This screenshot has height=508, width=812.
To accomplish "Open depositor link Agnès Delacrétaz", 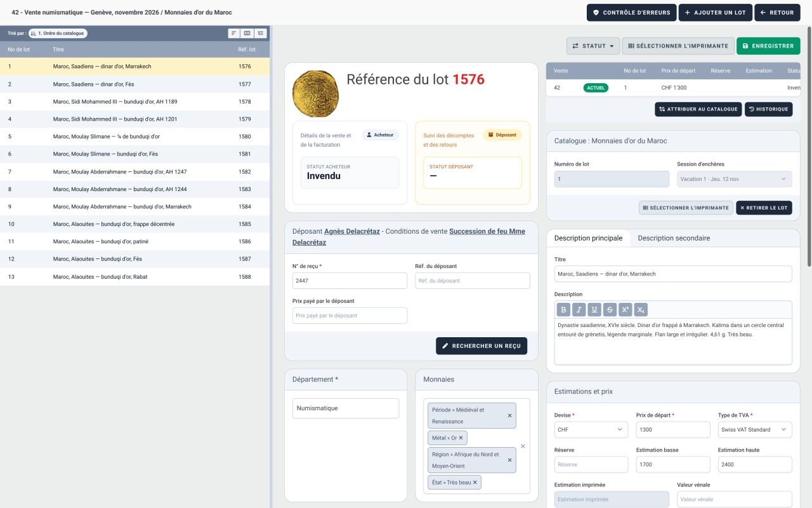I will (352, 231).
